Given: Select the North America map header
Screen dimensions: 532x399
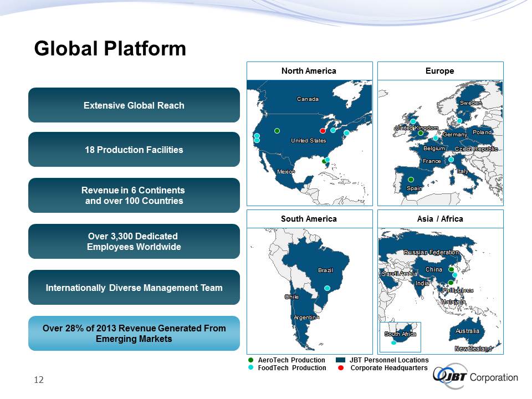Looking at the screenshot, I should tap(309, 71).
